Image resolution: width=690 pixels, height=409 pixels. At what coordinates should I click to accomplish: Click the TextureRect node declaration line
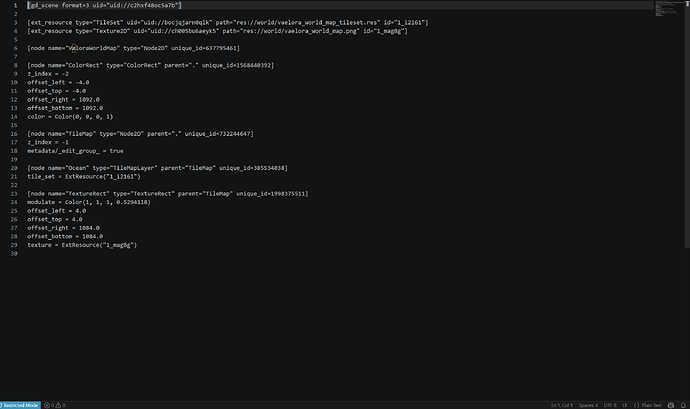(168, 194)
